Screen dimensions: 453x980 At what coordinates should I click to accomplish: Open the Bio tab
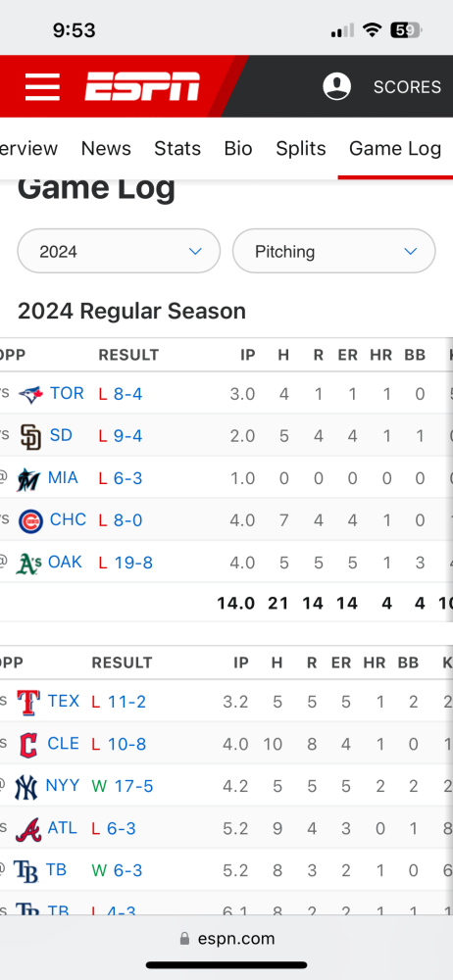tap(238, 149)
